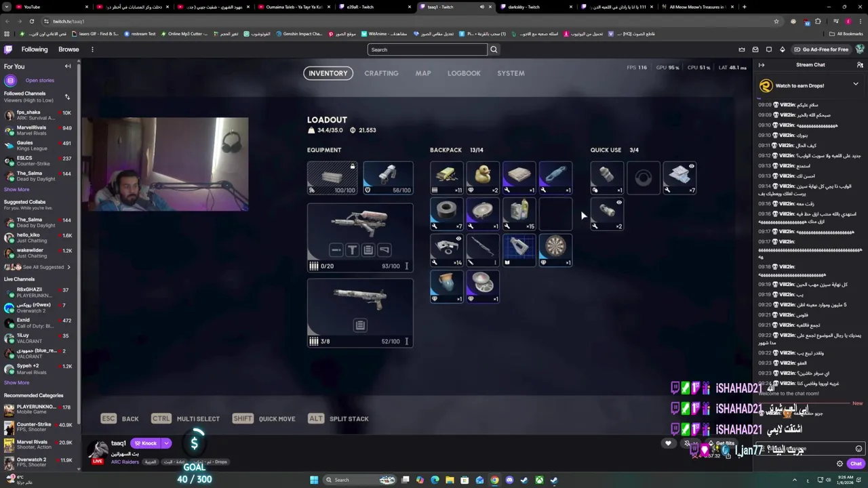Viewport: 868px width, 488px height.
Task: Click Go Ad-Free for Free button
Action: click(821, 49)
